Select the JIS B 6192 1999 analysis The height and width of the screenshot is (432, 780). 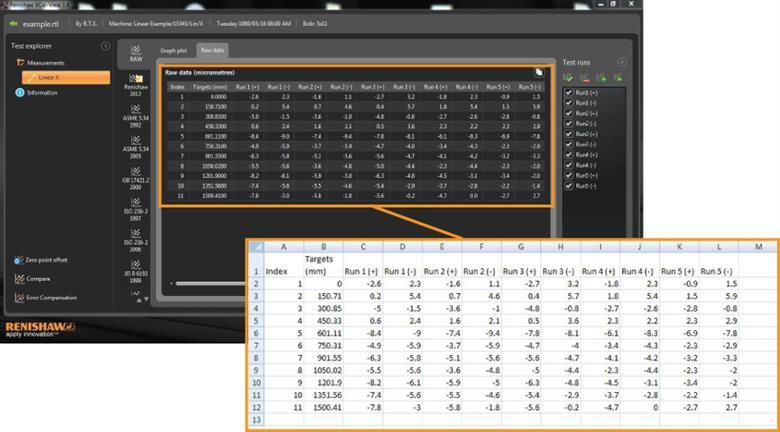[136, 271]
